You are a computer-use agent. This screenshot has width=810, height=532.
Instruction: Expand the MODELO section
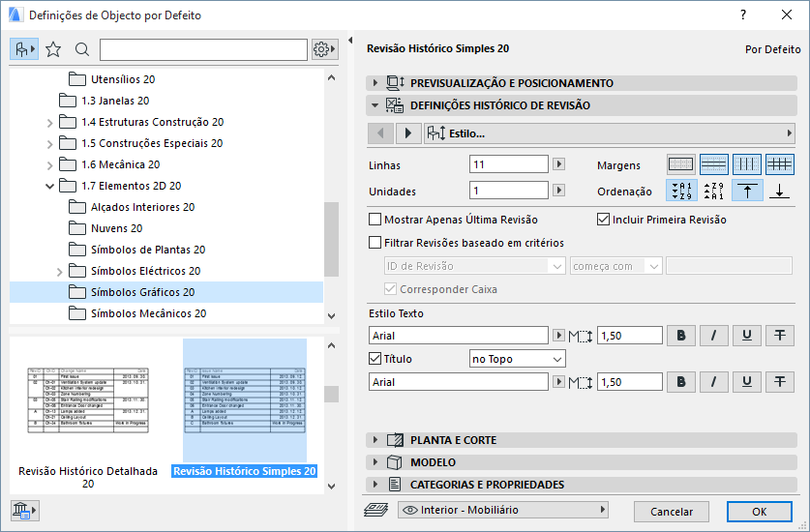(x=375, y=462)
